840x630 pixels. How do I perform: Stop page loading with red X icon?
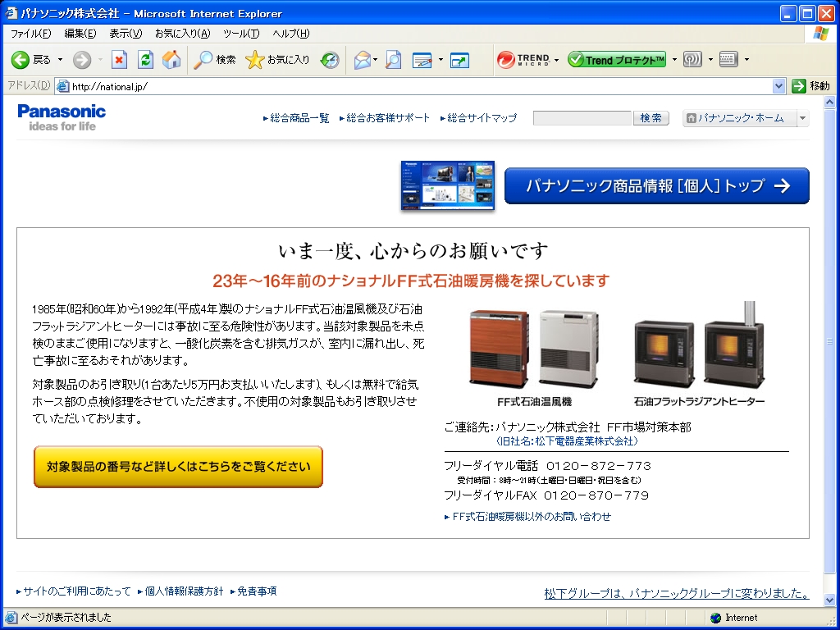119,59
